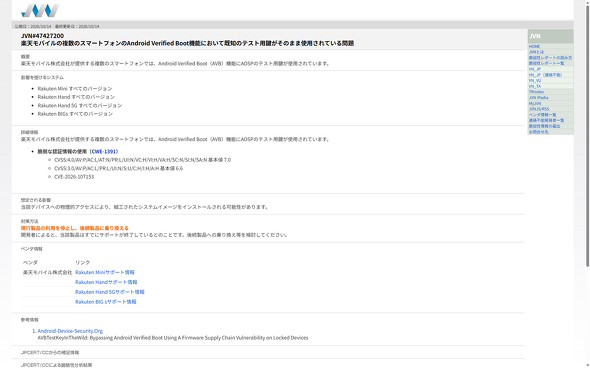Open 'Rakuten Handサポート情報' vendor link

[106, 282]
